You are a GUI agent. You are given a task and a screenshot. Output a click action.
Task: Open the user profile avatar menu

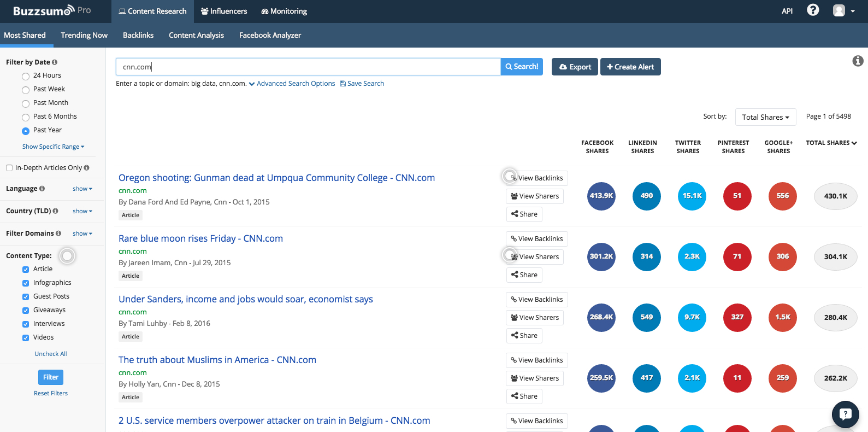click(843, 10)
